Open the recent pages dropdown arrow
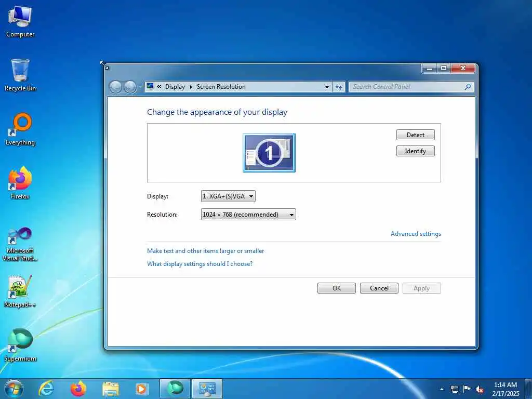 [x=140, y=87]
